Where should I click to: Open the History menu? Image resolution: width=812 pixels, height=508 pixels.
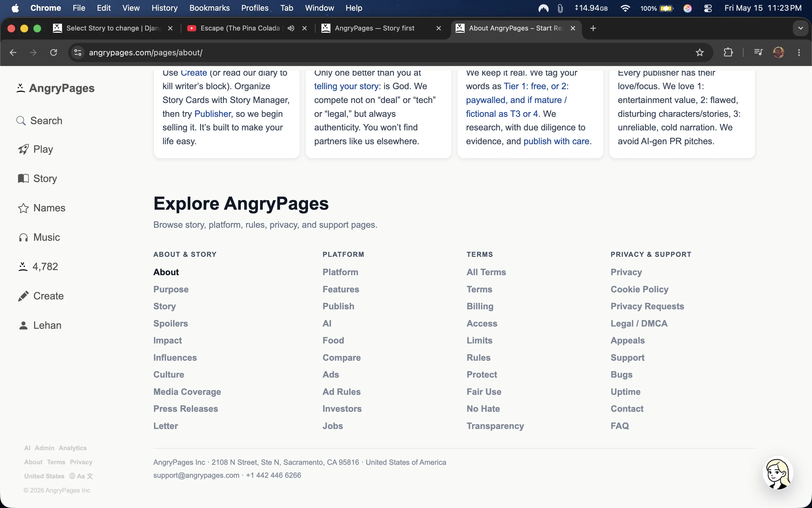pyautogui.click(x=164, y=8)
